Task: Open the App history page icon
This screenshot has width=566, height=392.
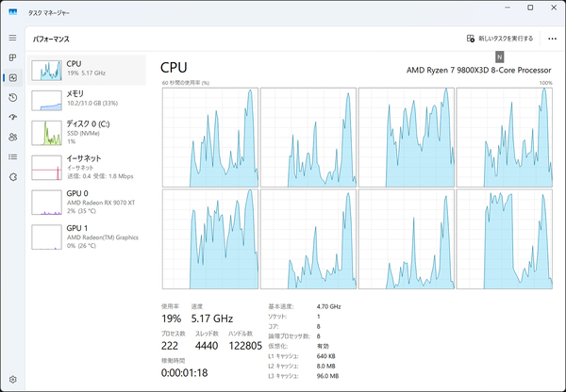Action: (x=12, y=97)
